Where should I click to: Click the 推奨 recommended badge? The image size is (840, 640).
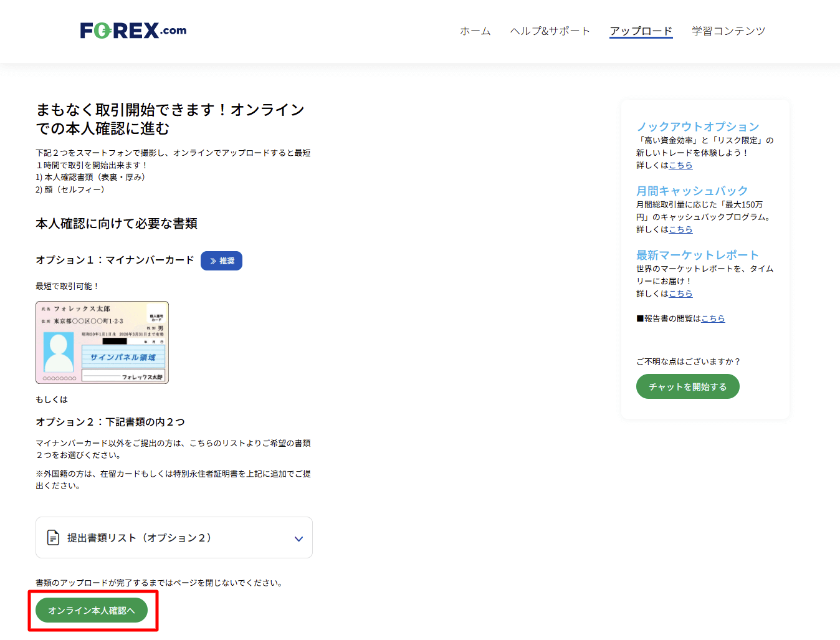point(221,260)
